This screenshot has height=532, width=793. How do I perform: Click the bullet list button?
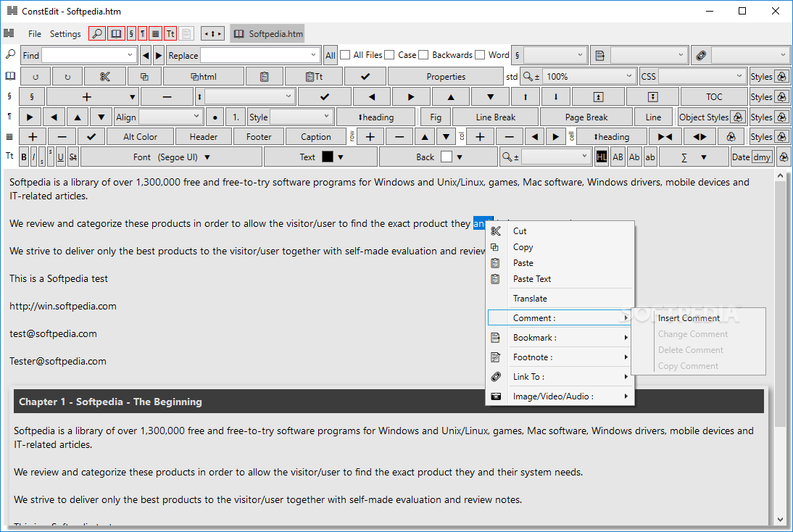tap(215, 117)
